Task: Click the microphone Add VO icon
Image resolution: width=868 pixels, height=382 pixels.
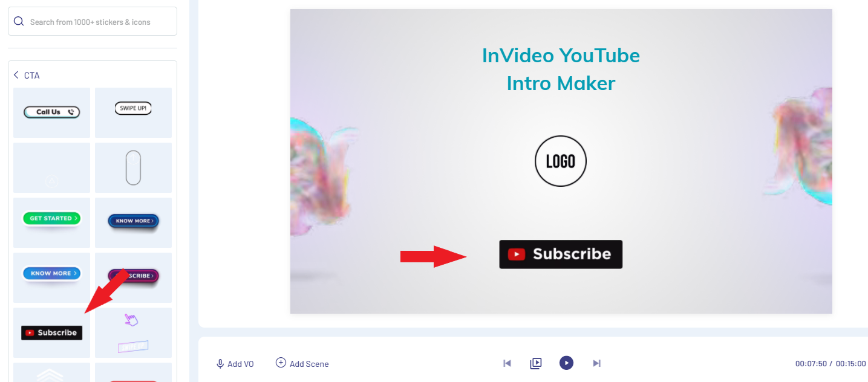Action: pos(220,364)
